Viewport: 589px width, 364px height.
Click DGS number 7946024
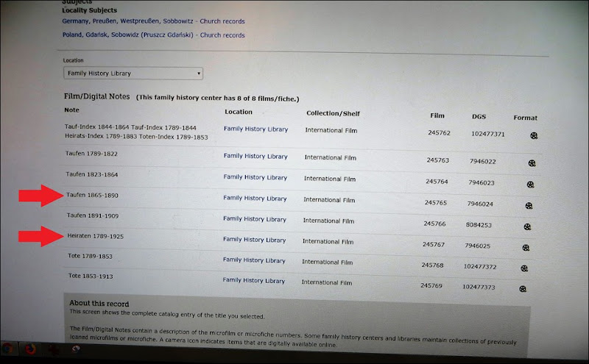480,204
